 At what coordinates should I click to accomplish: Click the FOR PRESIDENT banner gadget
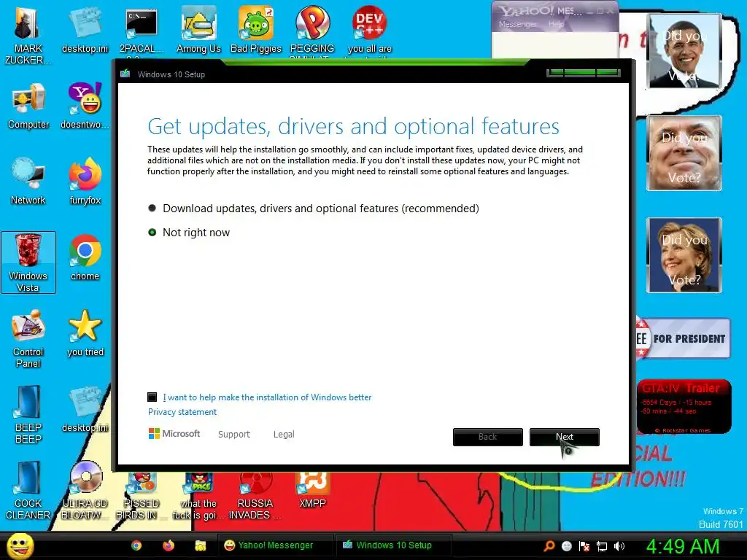click(x=683, y=338)
